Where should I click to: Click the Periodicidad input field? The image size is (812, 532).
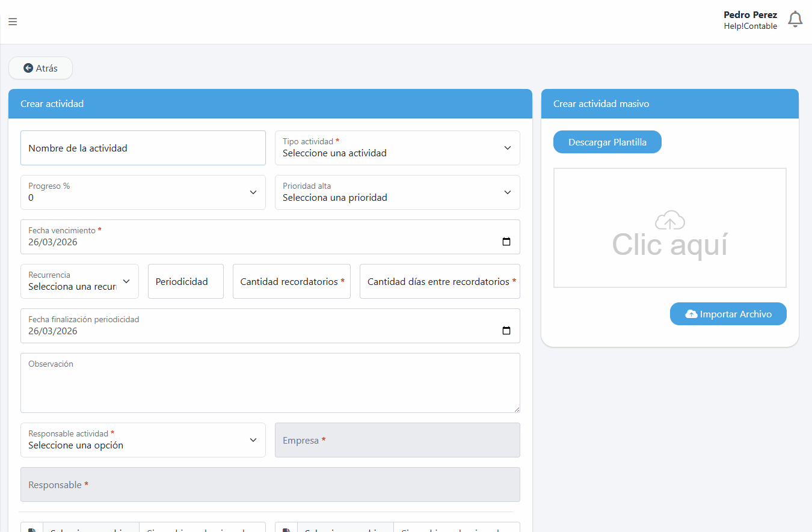[x=186, y=281]
